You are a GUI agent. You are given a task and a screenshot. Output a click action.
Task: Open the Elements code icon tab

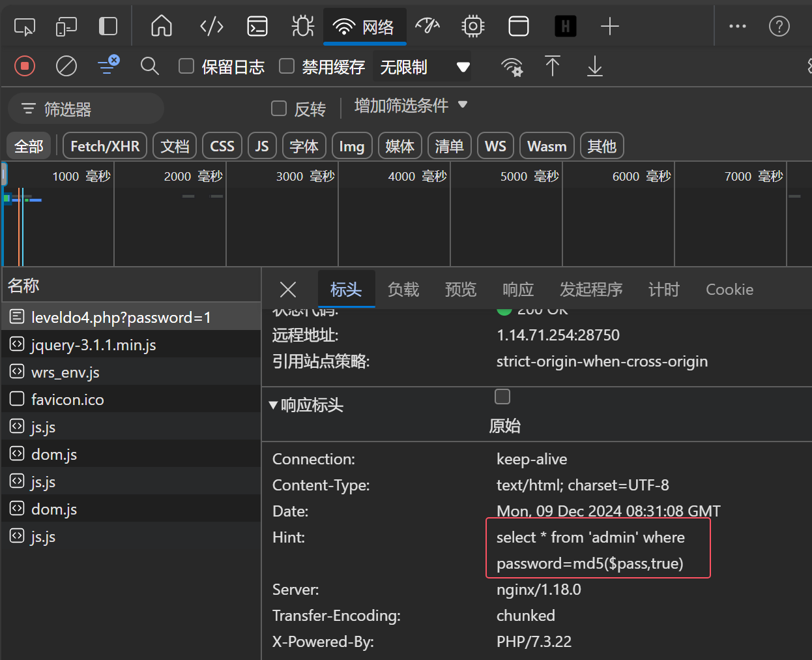point(212,27)
